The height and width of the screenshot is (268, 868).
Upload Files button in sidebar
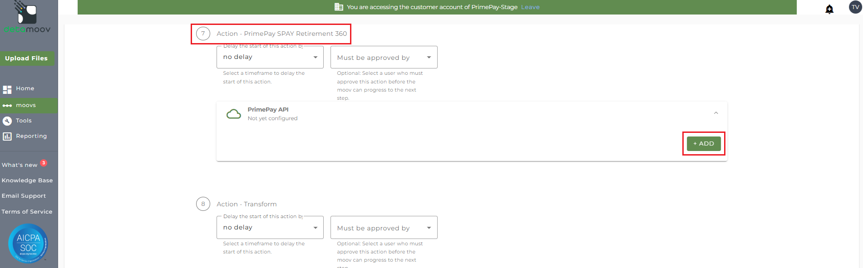click(27, 58)
